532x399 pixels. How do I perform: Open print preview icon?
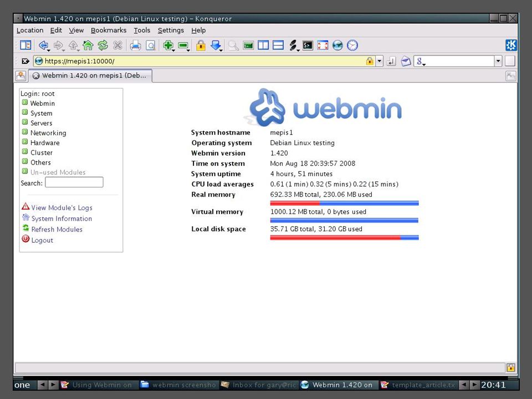pos(150,45)
